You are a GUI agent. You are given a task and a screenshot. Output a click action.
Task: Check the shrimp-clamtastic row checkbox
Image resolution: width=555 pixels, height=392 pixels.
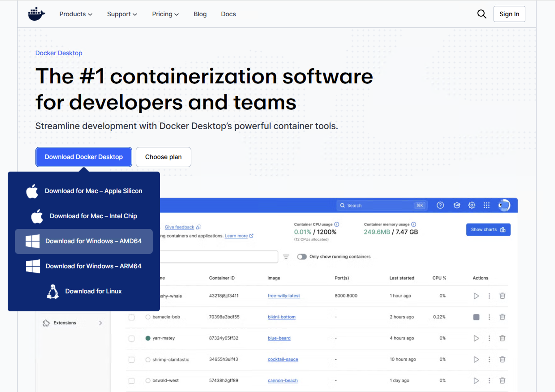click(131, 360)
